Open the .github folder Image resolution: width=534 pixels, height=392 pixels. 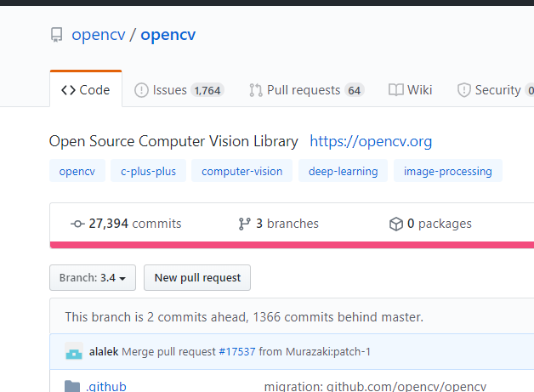[106, 386]
